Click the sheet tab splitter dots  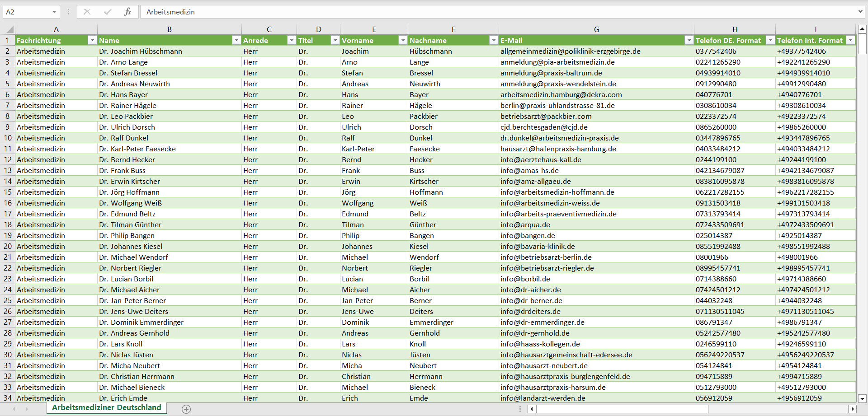coord(520,409)
